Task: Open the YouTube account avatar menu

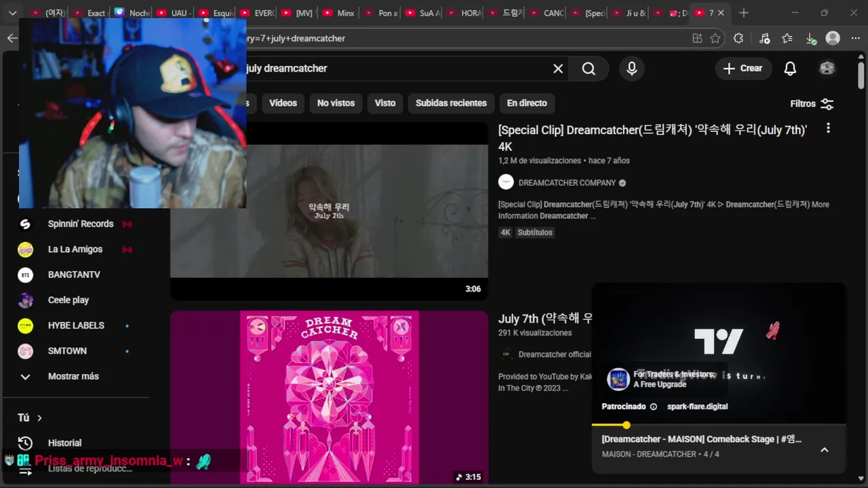Action: [x=827, y=68]
